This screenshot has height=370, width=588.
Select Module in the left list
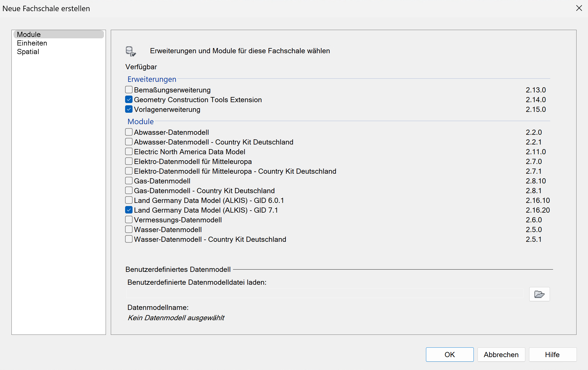[x=29, y=35]
